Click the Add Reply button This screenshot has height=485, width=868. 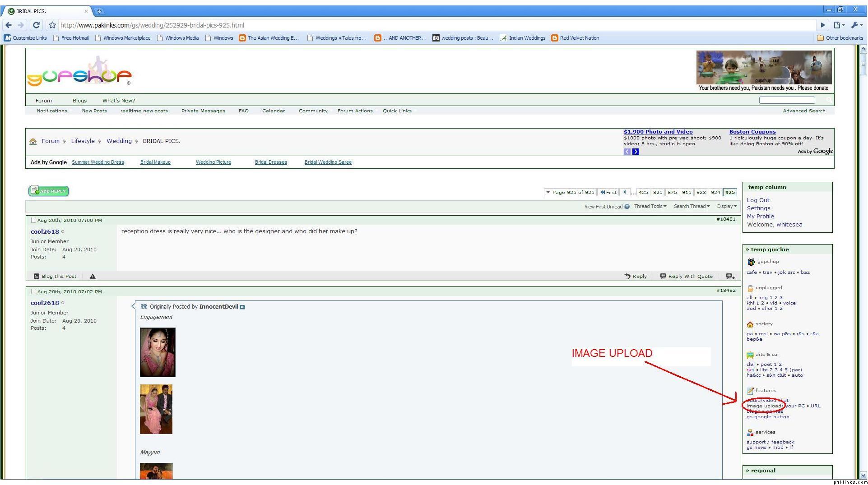[x=49, y=191]
